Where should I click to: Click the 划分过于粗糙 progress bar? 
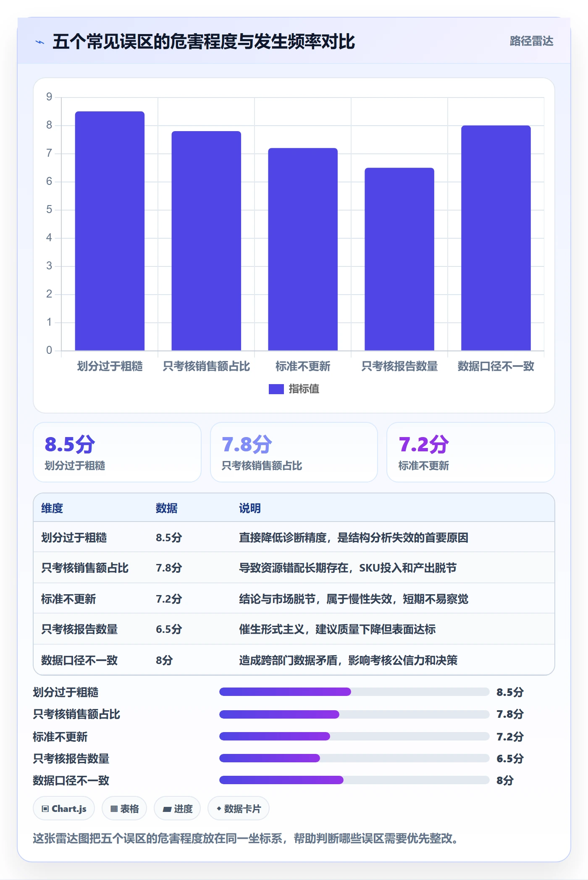pos(354,692)
